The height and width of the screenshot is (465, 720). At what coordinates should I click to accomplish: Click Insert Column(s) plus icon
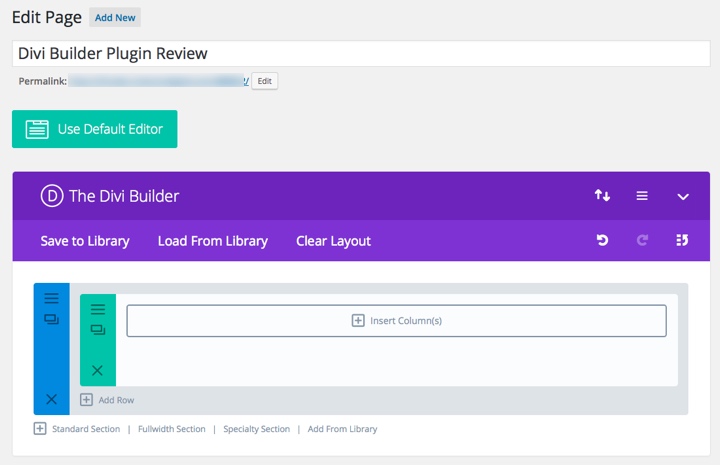(358, 320)
